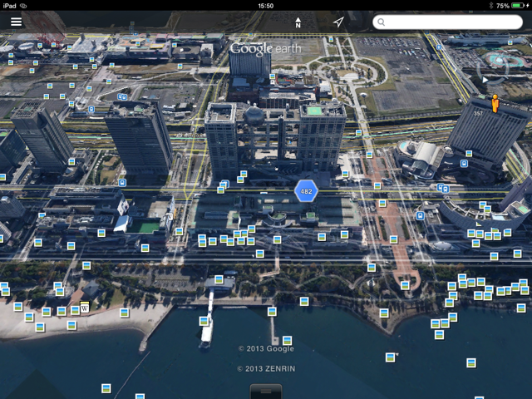Tap transit stop icon beside the 357 tower photo
Viewport: 532px width, 399px height.
(x=464, y=164)
